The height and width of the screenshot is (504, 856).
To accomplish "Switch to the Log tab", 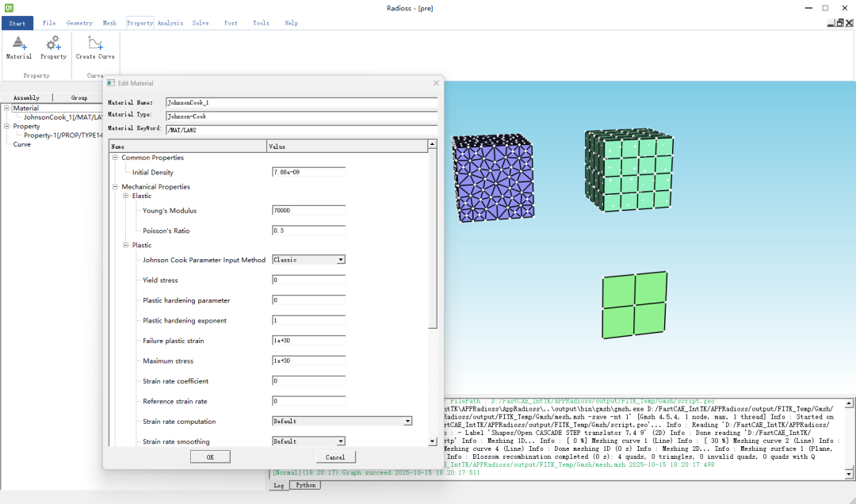I will (278, 486).
